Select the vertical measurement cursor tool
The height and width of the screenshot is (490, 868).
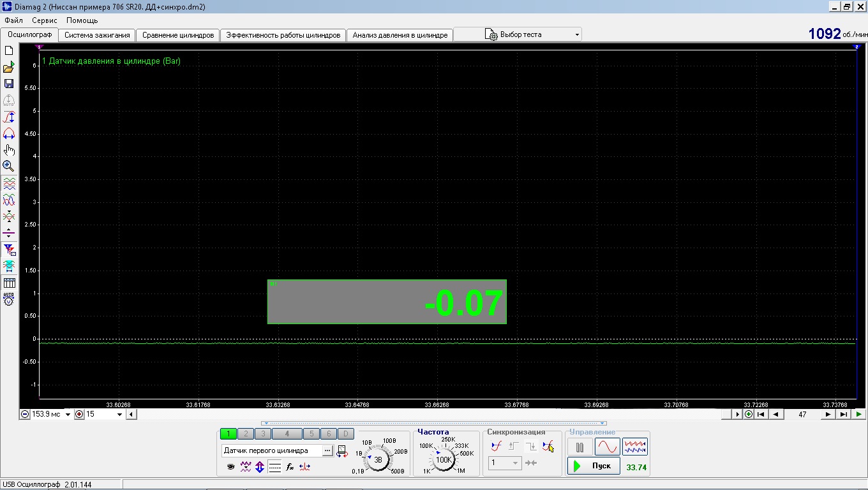9,117
